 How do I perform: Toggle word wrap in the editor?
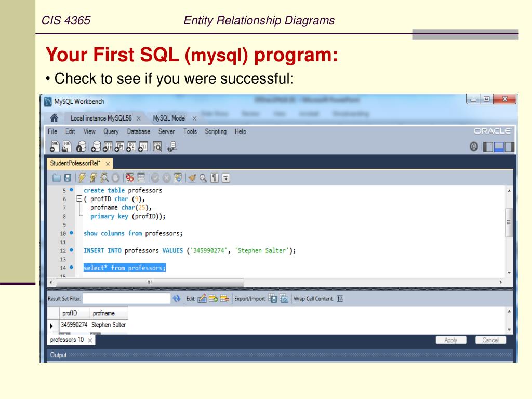[x=225, y=178]
